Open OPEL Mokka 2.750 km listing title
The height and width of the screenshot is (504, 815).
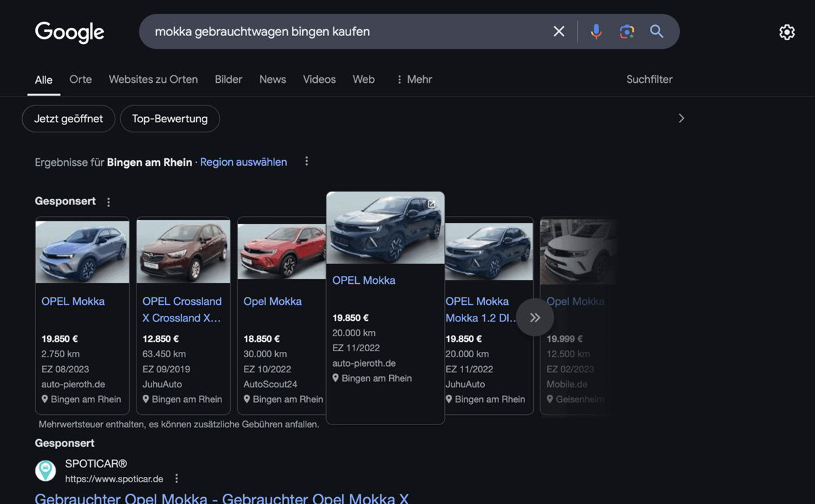coord(73,302)
